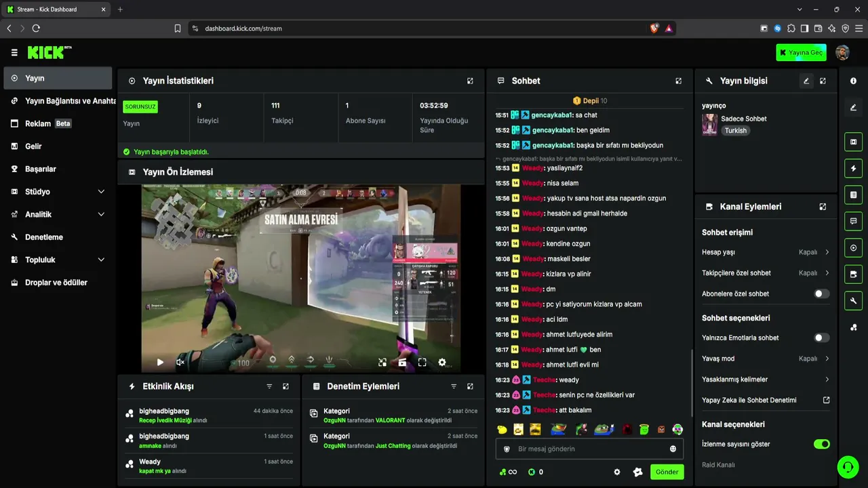Enter fullscreen on the stream preview
This screenshot has height=488, width=868.
click(x=422, y=363)
